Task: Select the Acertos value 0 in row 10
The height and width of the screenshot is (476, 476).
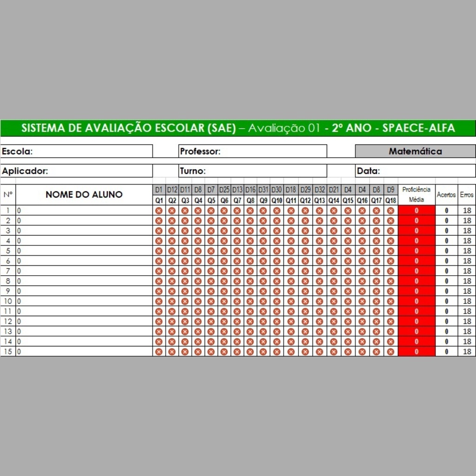Action: coord(446,301)
